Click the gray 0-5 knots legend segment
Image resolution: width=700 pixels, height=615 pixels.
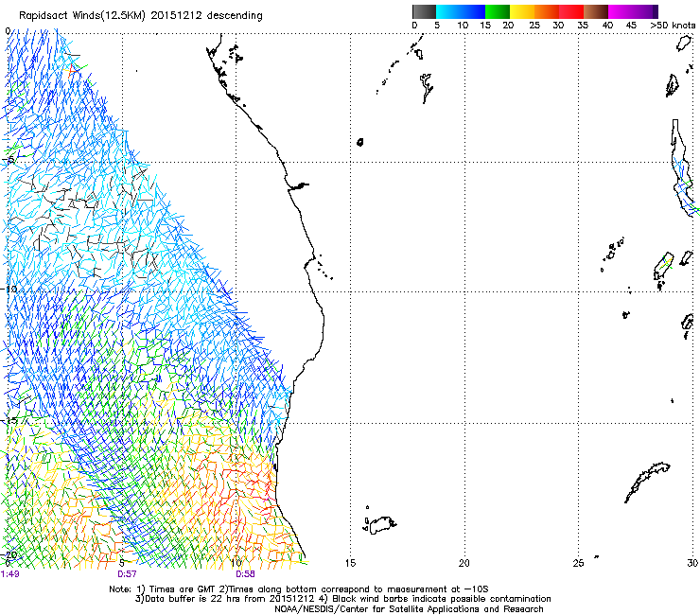coord(424,11)
